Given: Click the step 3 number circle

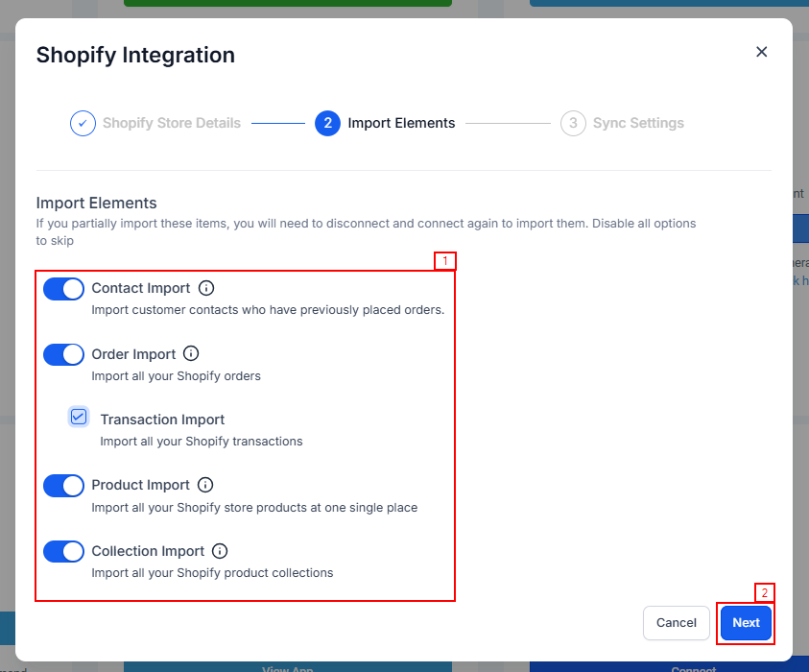Looking at the screenshot, I should pos(573,123).
